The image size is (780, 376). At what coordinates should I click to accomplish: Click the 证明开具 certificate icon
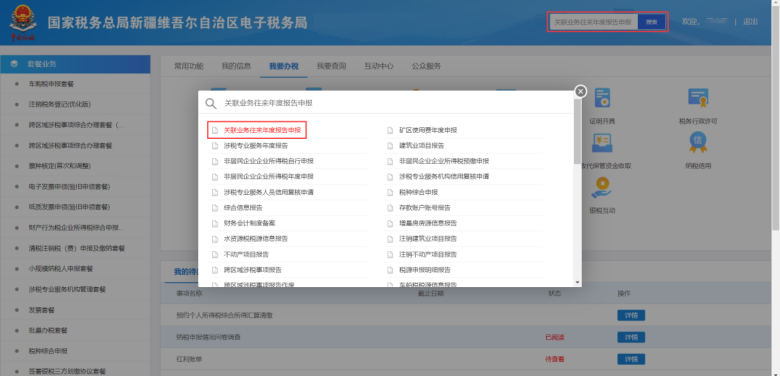(602, 98)
